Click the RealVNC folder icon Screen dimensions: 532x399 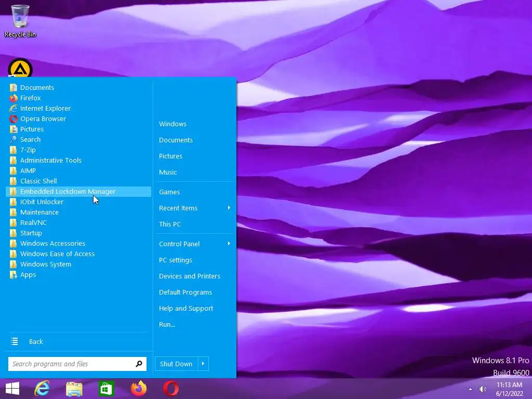click(x=13, y=223)
